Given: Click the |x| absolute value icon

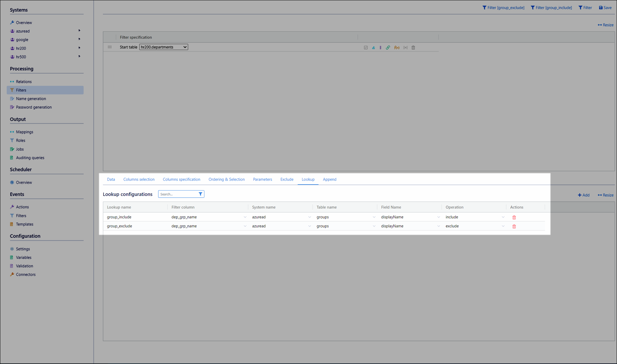Looking at the screenshot, I should click(406, 48).
